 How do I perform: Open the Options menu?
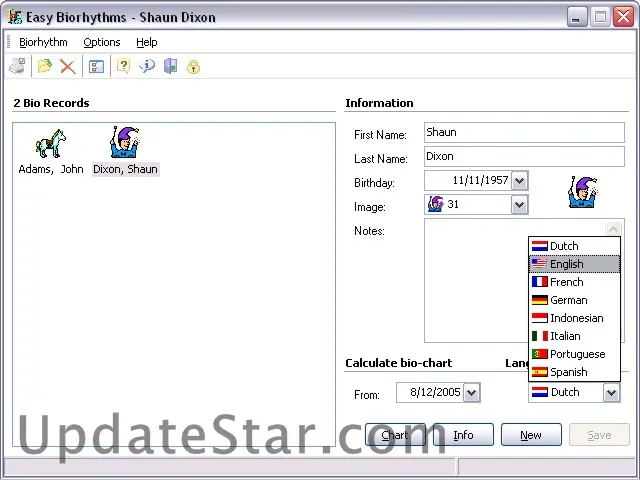[x=102, y=42]
